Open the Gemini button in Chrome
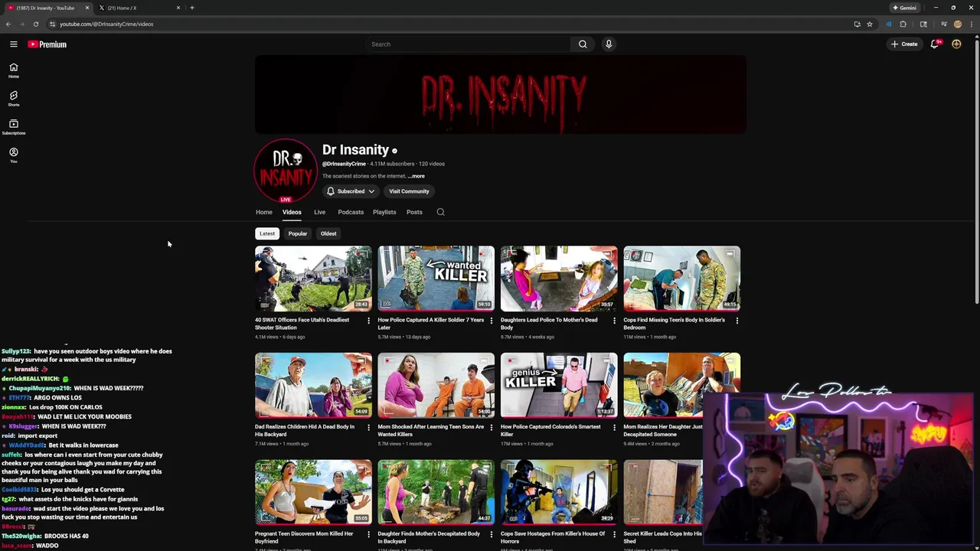Screen dimensions: 980x551 (904, 8)
